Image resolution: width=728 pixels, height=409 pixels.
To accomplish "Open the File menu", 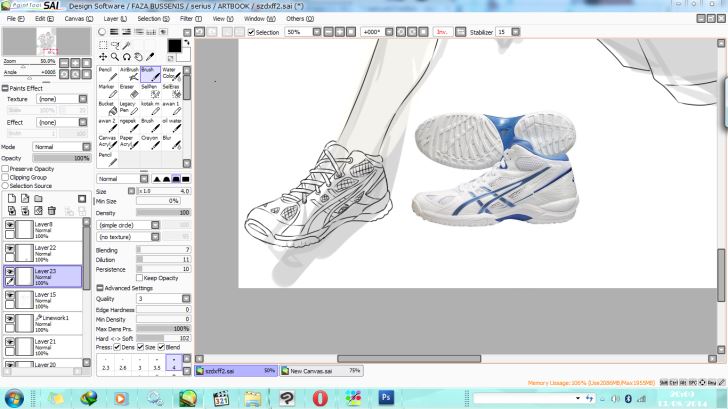I will (15, 19).
